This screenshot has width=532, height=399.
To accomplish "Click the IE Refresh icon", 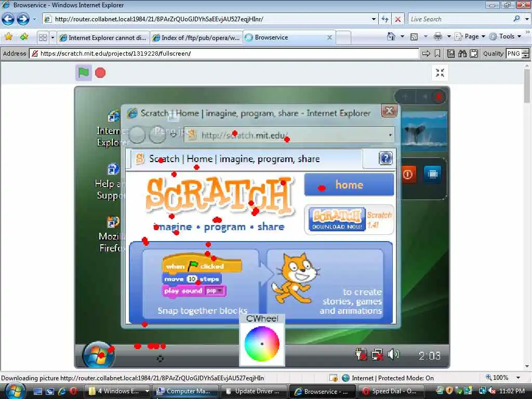I will [x=385, y=19].
